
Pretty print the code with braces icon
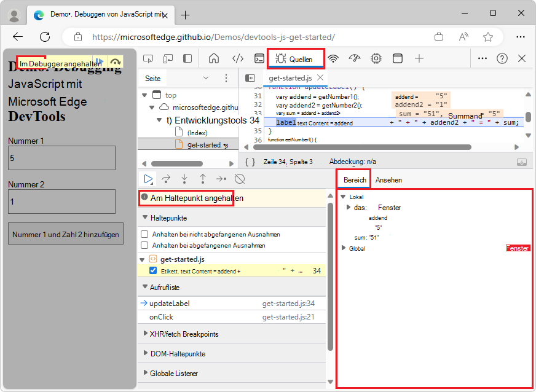pyautogui.click(x=250, y=162)
